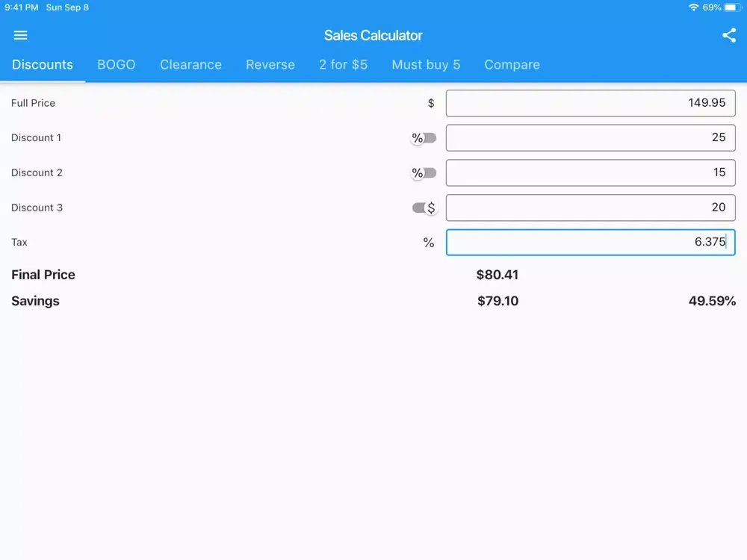The height and width of the screenshot is (560, 747).
Task: Click the Discount 2 label
Action: [37, 172]
